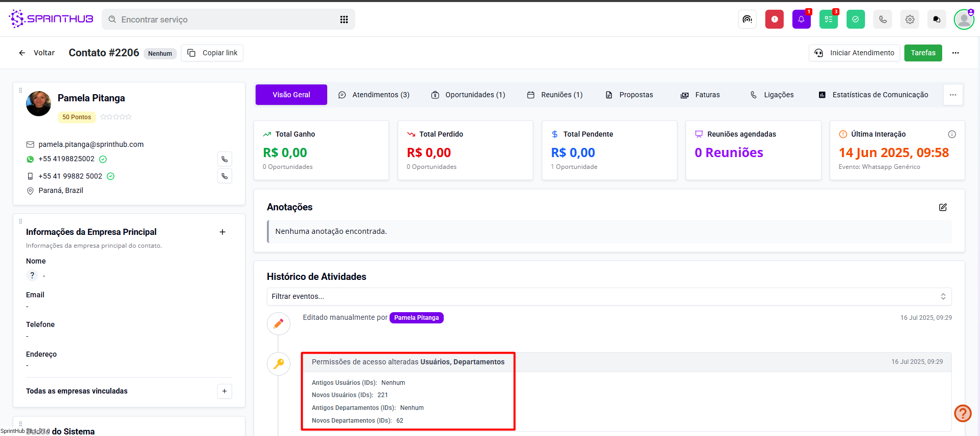Open more tabs ellipsis menu

click(x=952, y=95)
